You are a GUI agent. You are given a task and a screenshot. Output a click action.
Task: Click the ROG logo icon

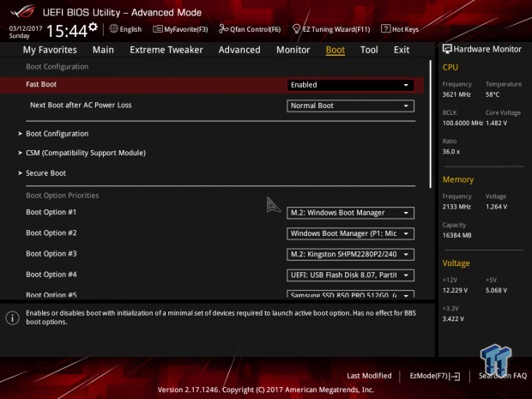tap(22, 12)
